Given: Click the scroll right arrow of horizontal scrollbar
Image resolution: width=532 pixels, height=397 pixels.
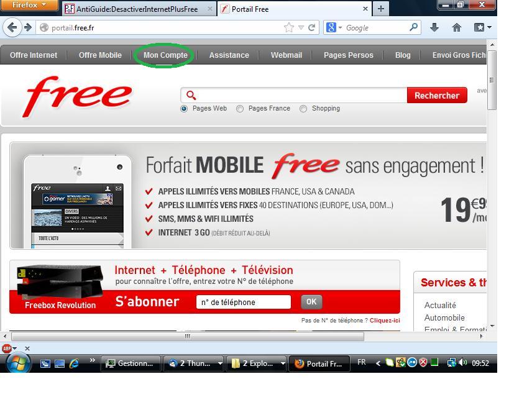Looking at the screenshot, I should (x=481, y=336).
